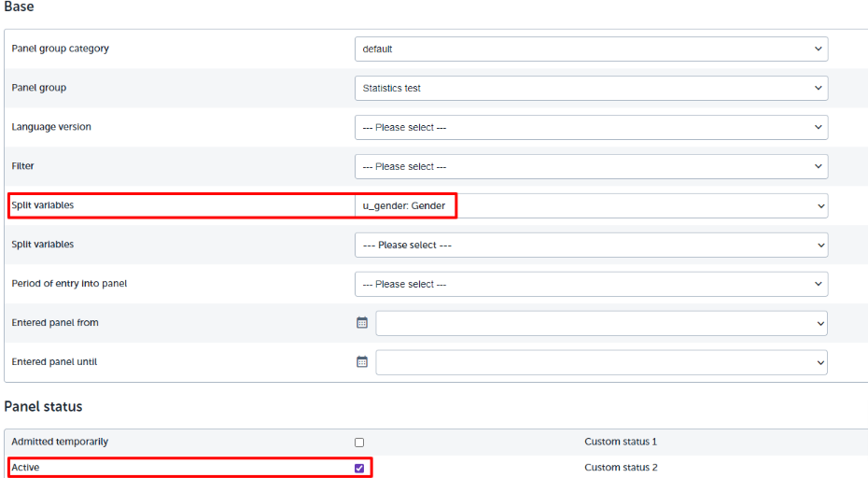Click the Active status label
This screenshot has height=478, width=868.
pyautogui.click(x=25, y=468)
